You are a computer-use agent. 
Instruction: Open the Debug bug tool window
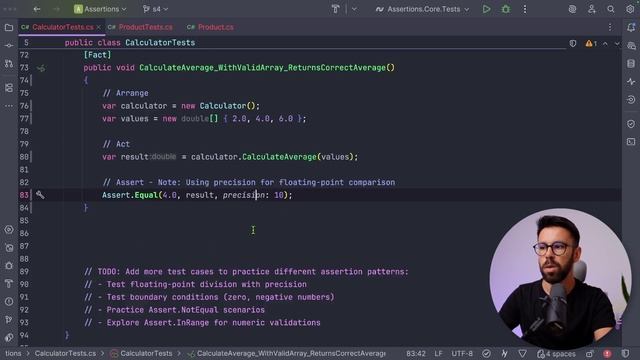tap(9, 266)
